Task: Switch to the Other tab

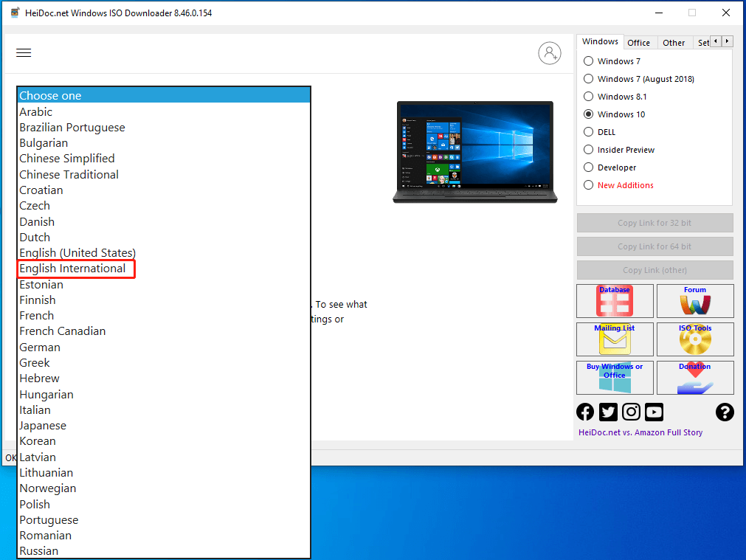Action: click(x=674, y=43)
